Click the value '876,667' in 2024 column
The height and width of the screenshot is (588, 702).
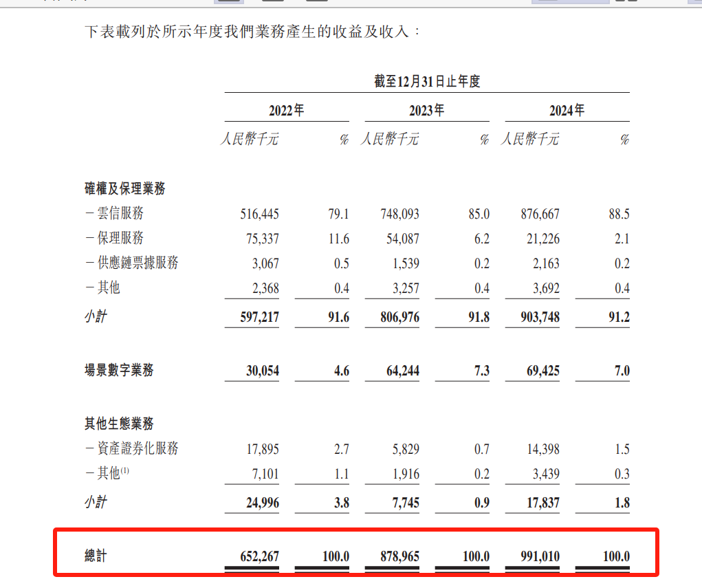540,214
